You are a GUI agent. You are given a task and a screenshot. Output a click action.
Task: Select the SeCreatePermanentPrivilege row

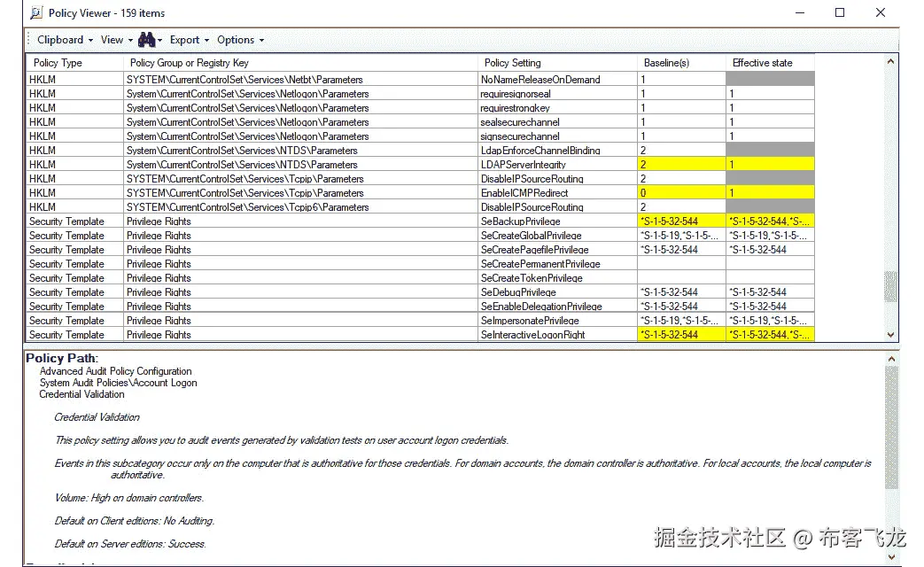point(421,264)
